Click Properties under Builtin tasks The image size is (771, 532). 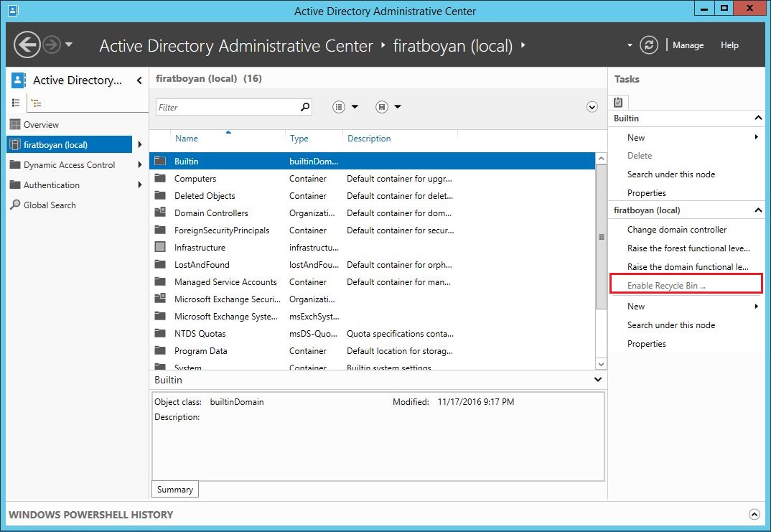point(646,192)
